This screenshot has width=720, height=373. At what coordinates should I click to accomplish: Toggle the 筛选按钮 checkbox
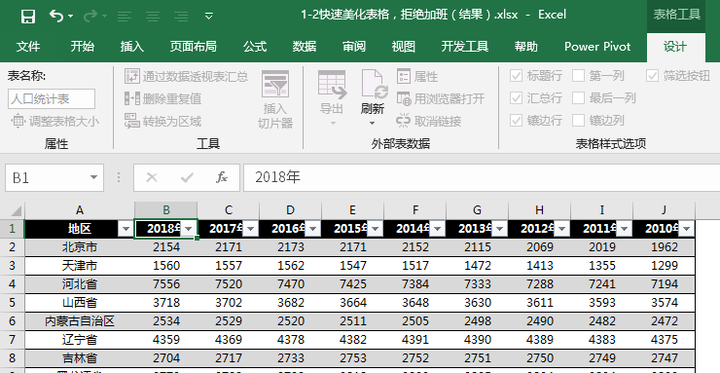point(652,76)
